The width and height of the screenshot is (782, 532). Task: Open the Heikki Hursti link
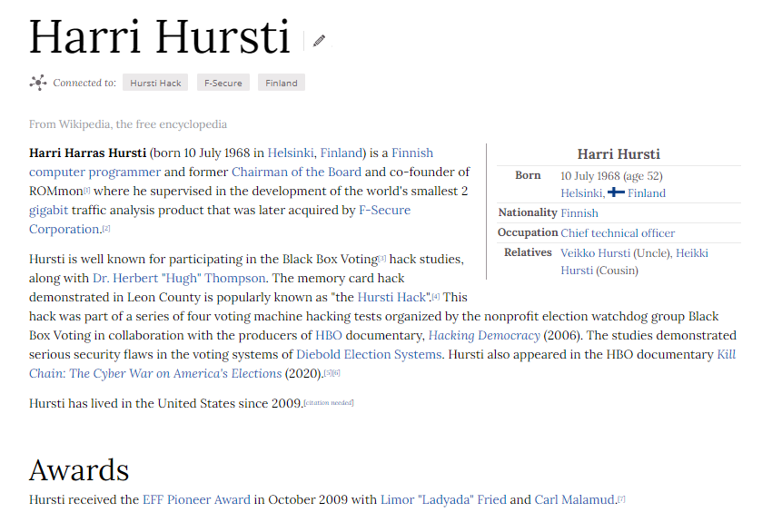click(692, 252)
